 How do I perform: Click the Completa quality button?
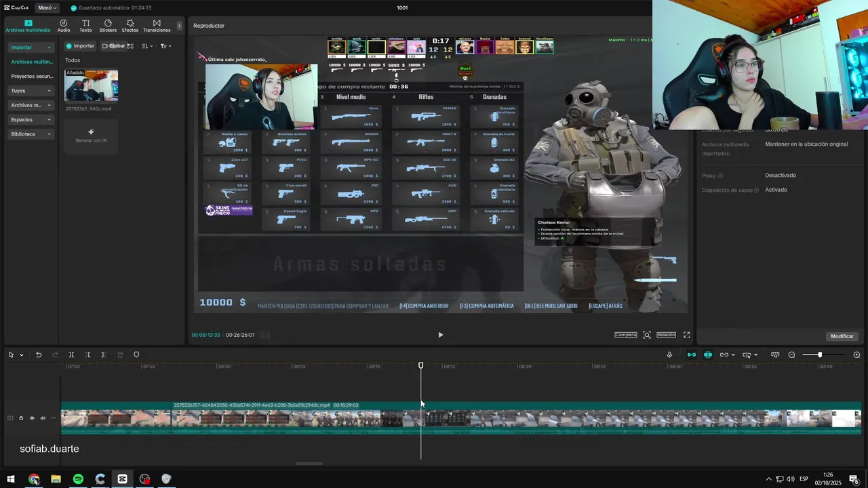pos(626,335)
